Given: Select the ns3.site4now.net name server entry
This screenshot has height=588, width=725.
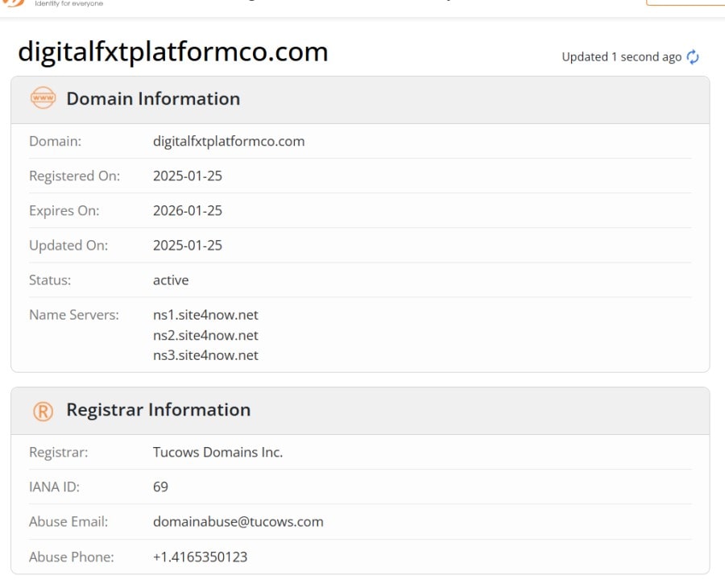Looking at the screenshot, I should click(x=205, y=355).
